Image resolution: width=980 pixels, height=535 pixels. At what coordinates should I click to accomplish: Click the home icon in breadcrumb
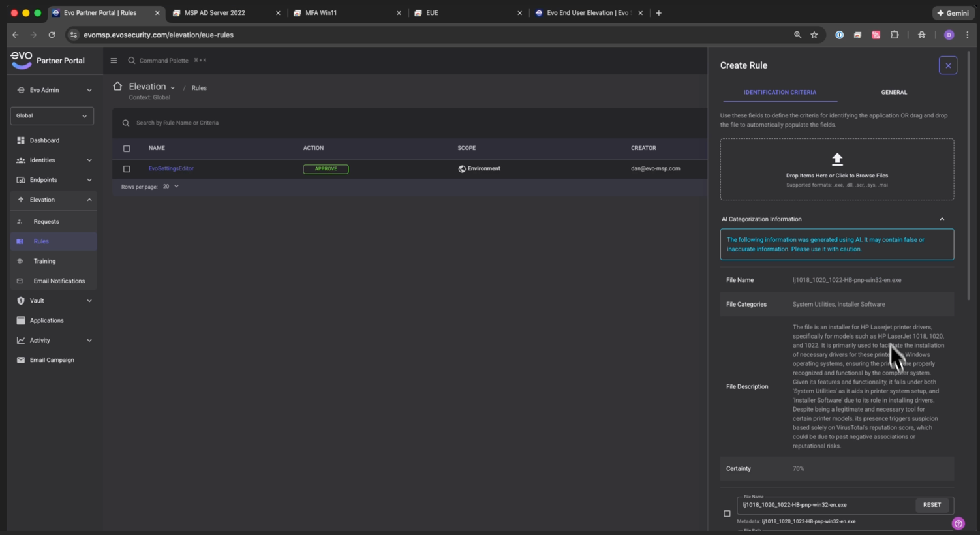tap(117, 86)
